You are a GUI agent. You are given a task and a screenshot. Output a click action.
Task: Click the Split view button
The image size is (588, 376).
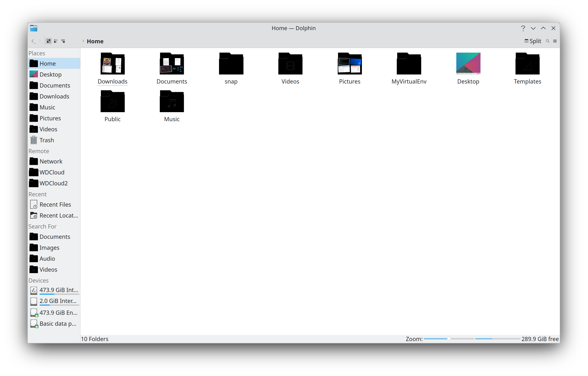tap(533, 41)
